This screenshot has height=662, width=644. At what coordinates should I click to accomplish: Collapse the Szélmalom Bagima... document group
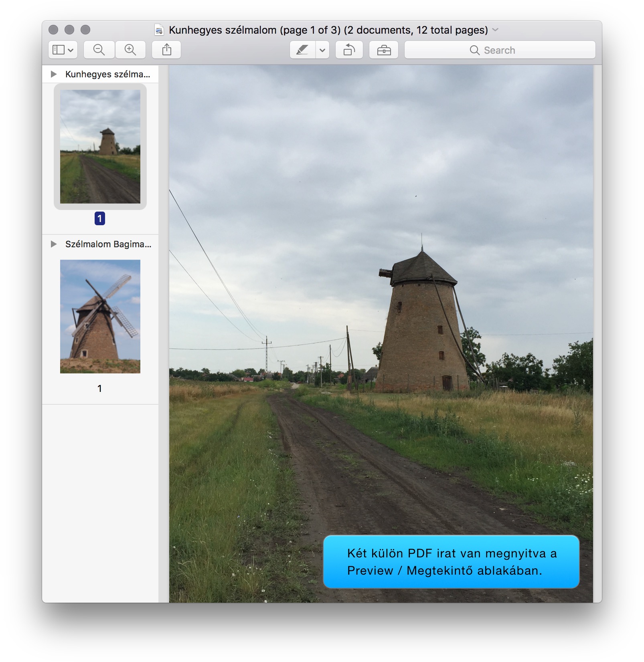54,244
